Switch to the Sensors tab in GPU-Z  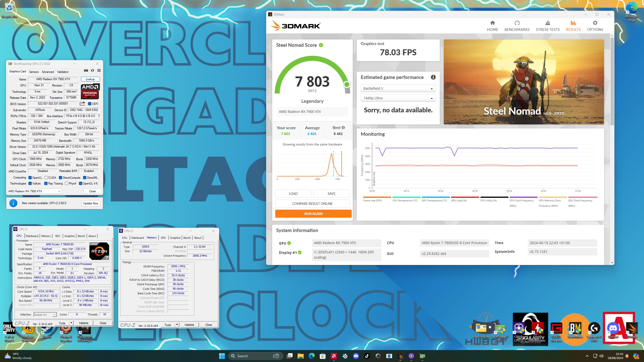[34, 72]
